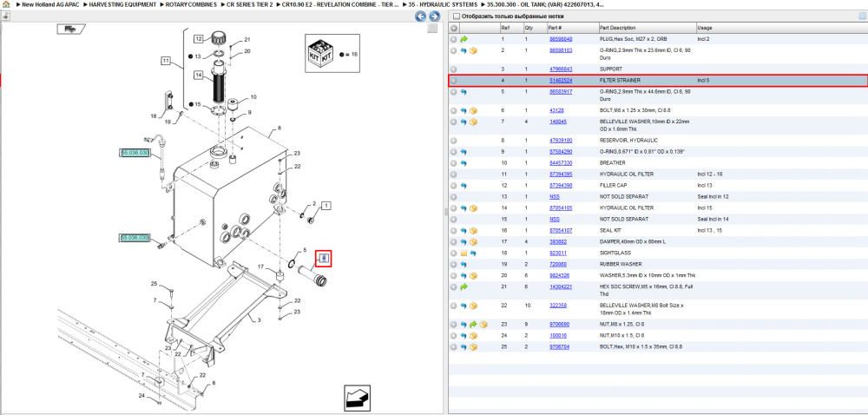This screenshot has height=415, width=868.
Task: Toggle the add circle for RESERVOIR, HYDRAULIC row
Action: 453,141
